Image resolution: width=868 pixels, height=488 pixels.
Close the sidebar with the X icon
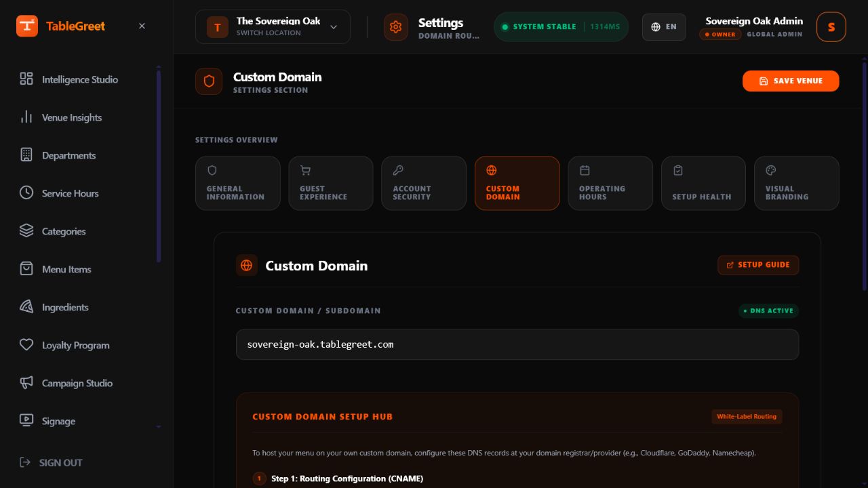point(142,26)
